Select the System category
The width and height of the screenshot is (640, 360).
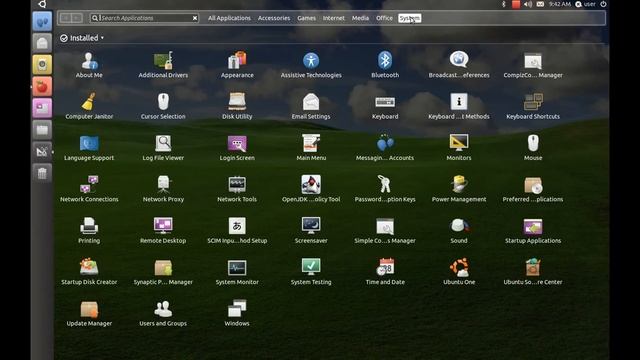click(x=409, y=18)
